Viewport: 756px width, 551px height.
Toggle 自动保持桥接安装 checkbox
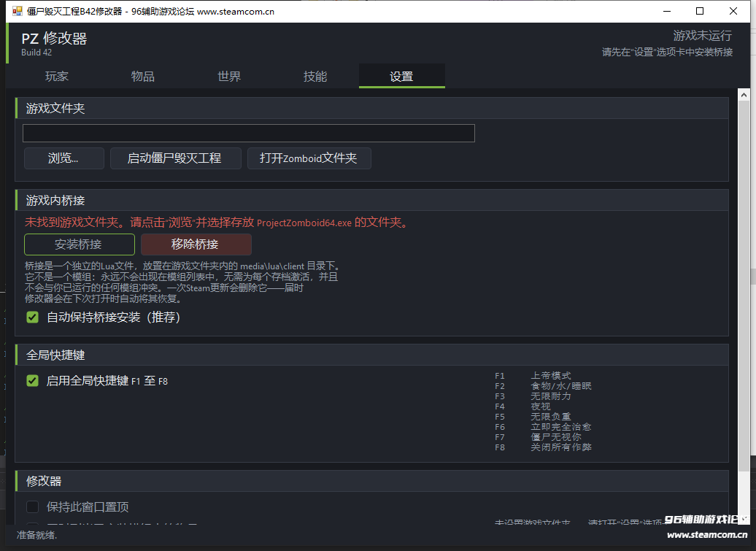tap(32, 317)
